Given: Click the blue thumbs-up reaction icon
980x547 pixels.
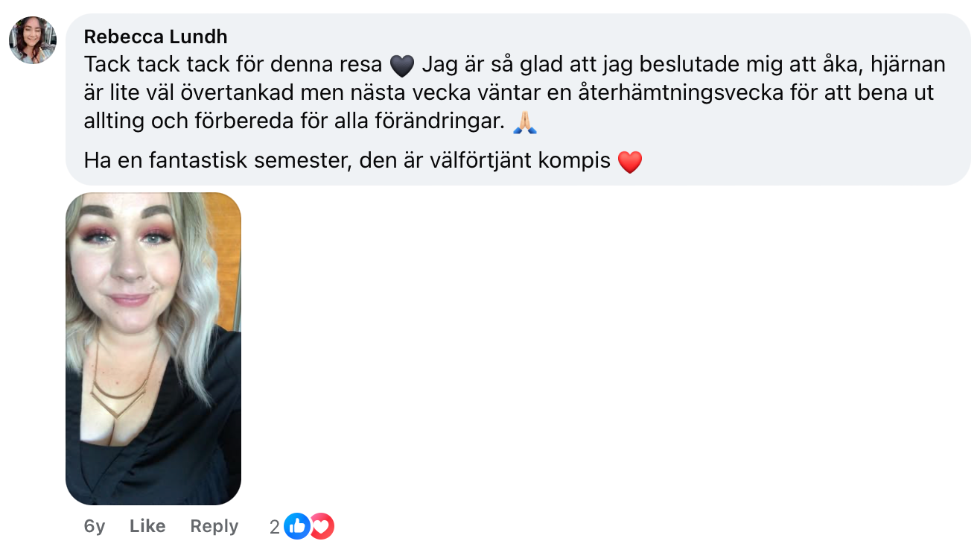Looking at the screenshot, I should click(x=296, y=527).
